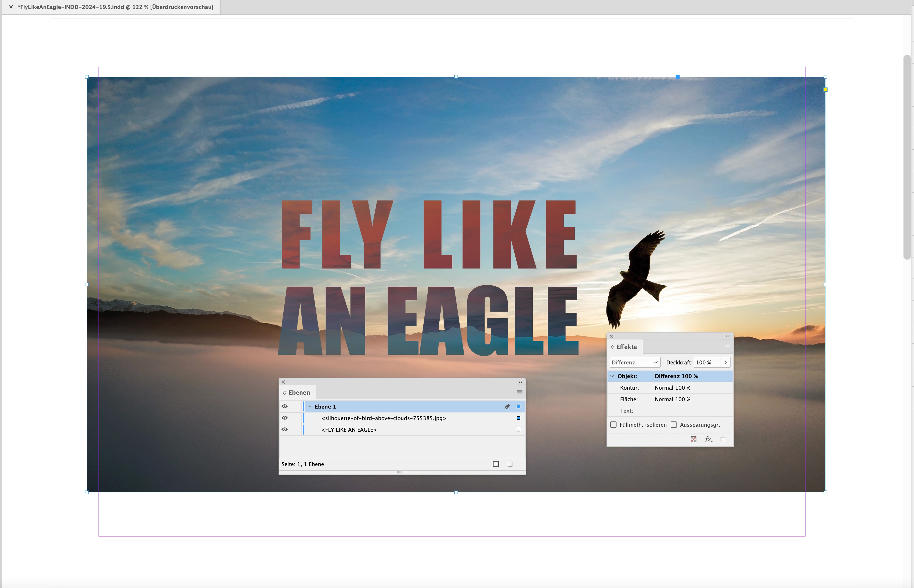Screen dimensions: 914x588
Task: Click trash icon in Effekte panel
Action: click(723, 439)
